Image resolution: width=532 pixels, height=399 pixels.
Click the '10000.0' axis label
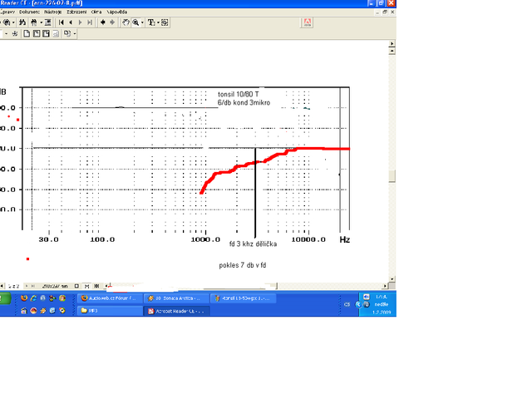[308, 239]
